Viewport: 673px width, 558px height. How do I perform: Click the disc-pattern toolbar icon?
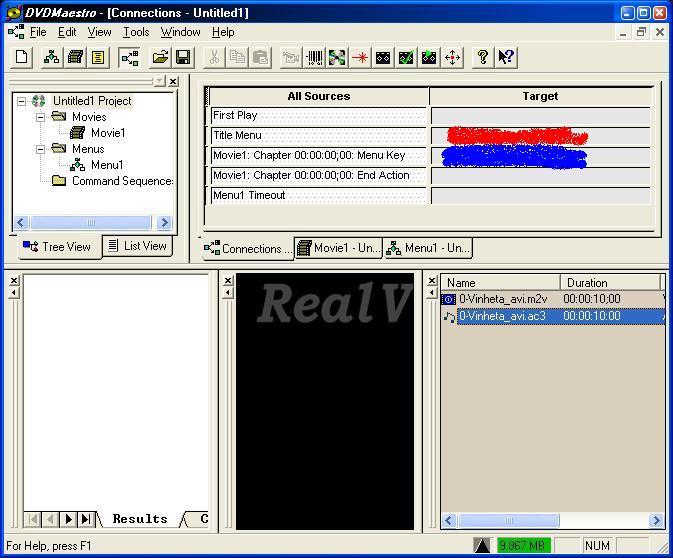(337, 57)
